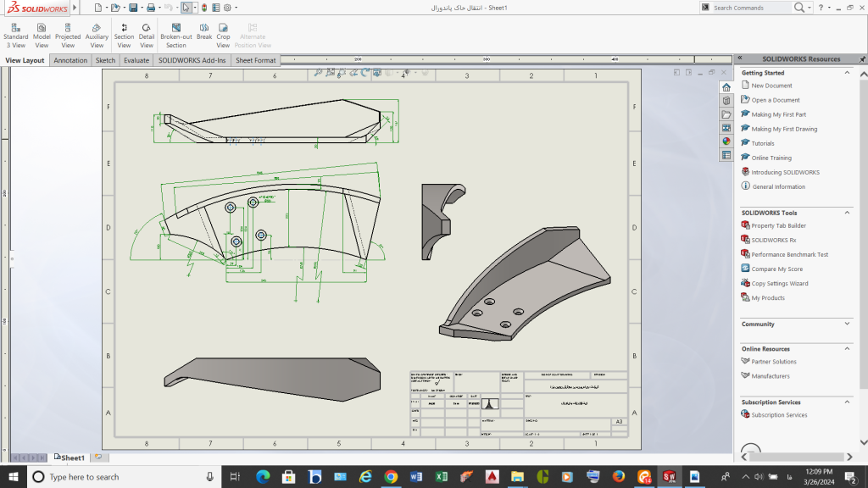Activate the Detail View tool

pyautogui.click(x=147, y=36)
